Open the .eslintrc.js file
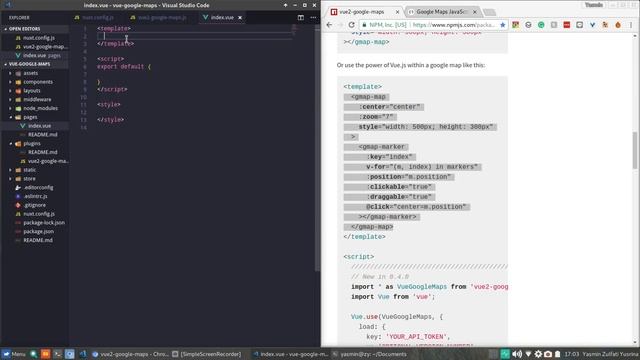Image resolution: width=640 pixels, height=360 pixels. coord(35,196)
